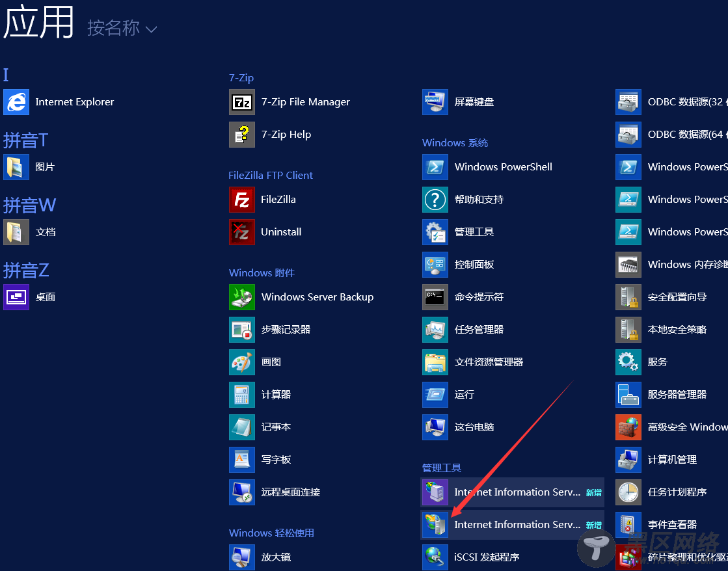Click the letter I section header

(6, 75)
